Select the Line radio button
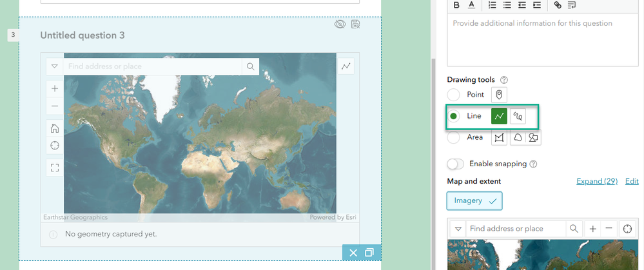Viewport: 644px width, 270px height. point(453,116)
